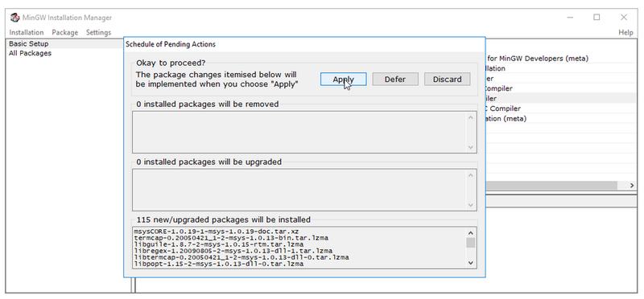Image resolution: width=644 pixels, height=299 pixels.
Task: Defer the scheduled package actions
Action: click(395, 79)
